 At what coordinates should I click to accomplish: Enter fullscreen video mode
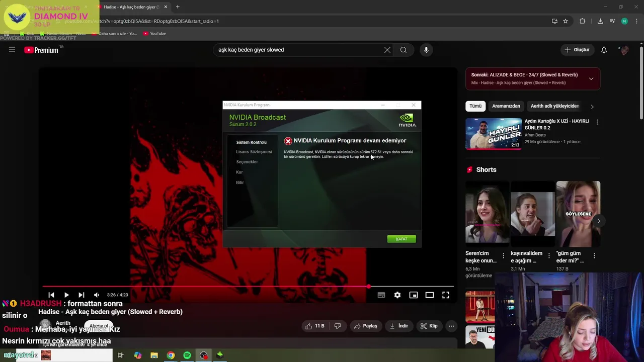(x=446, y=295)
